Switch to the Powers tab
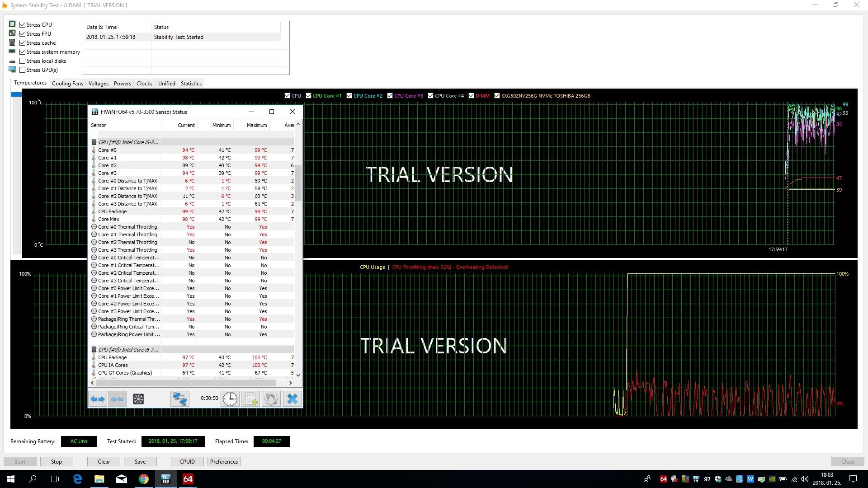Screen dimensions: 868x488 122,84
